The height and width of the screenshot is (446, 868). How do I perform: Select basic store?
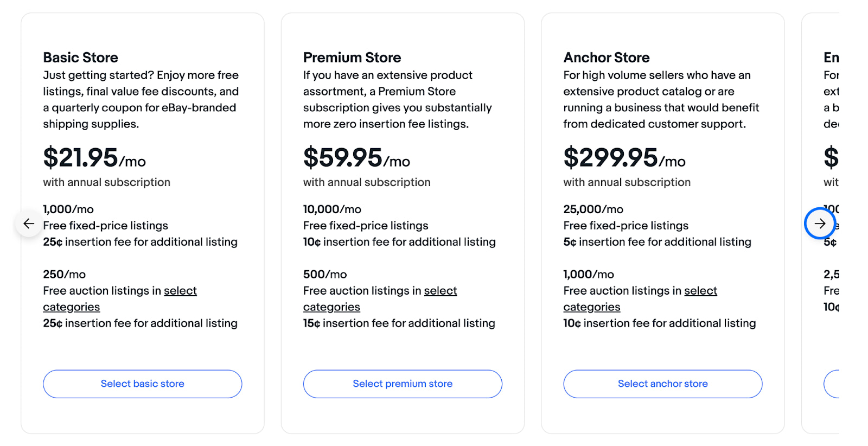point(142,384)
